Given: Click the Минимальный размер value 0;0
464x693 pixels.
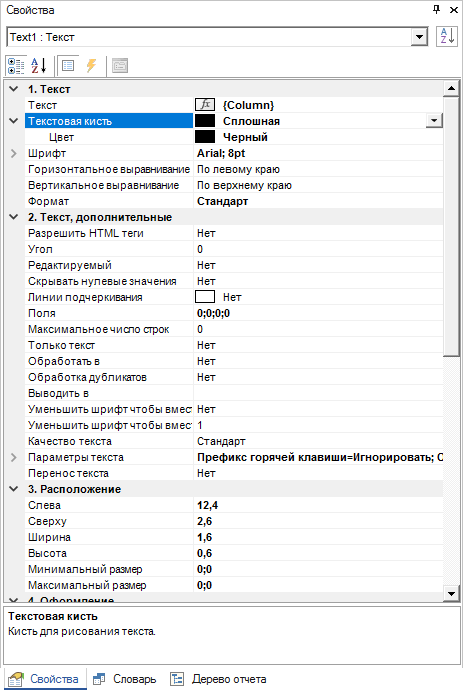Looking at the screenshot, I should [204, 569].
